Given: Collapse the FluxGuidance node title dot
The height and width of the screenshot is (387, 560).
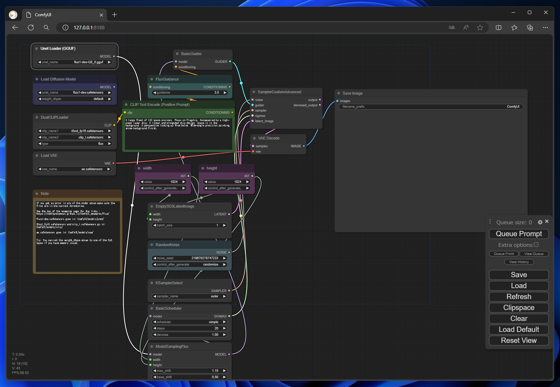Looking at the screenshot, I should [x=151, y=79].
